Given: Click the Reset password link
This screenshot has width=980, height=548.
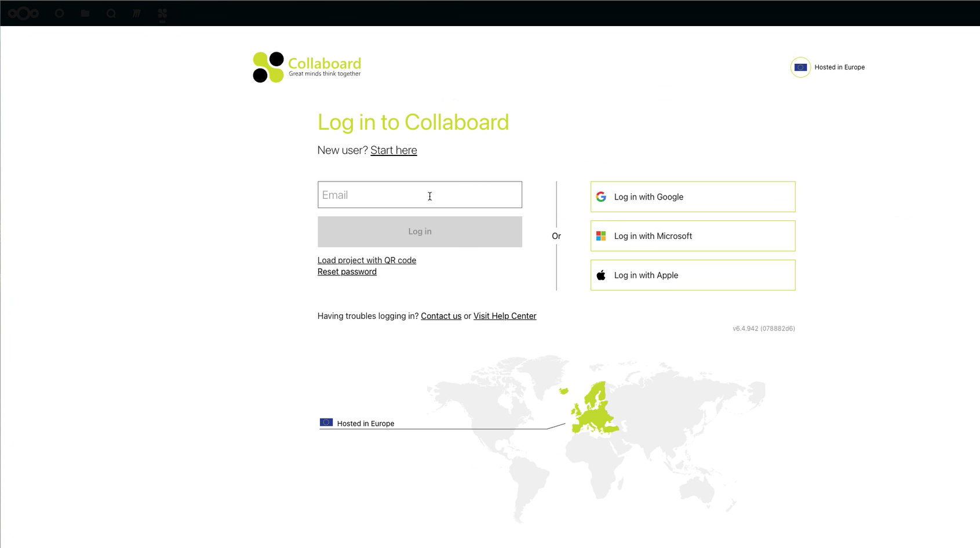Looking at the screenshot, I should pos(347,271).
